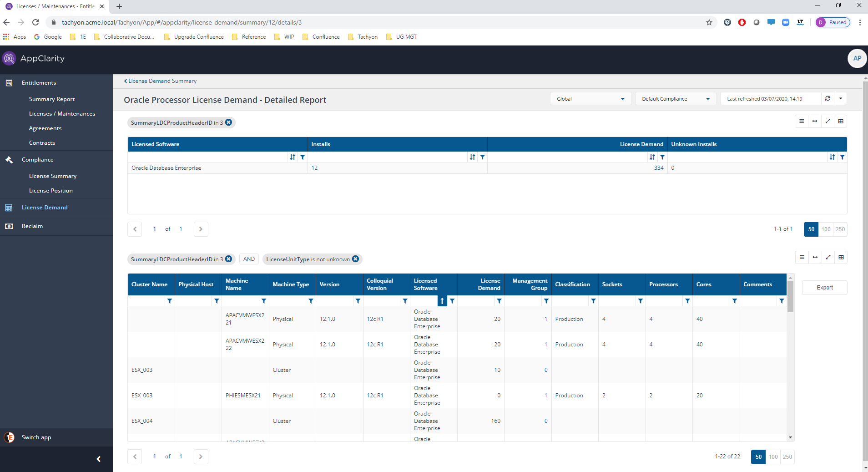The image size is (868, 472).
Task: Open the Tachyon bookmark folder
Action: click(363, 37)
